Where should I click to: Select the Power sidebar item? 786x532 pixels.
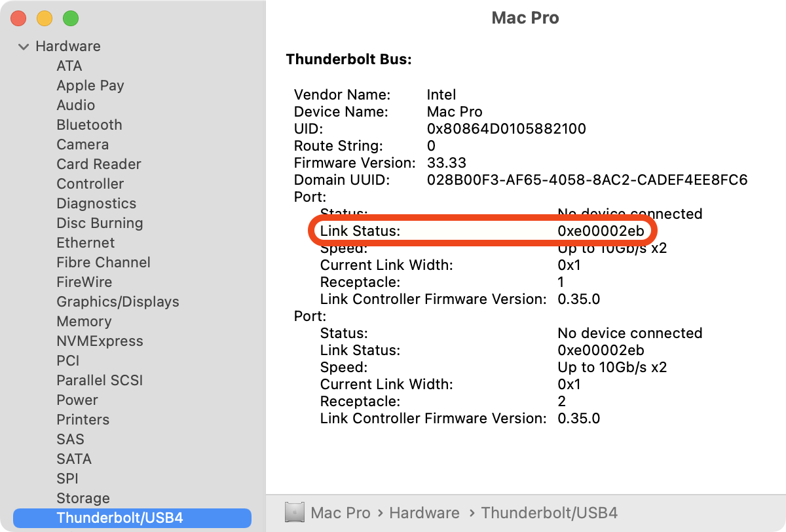tap(77, 400)
